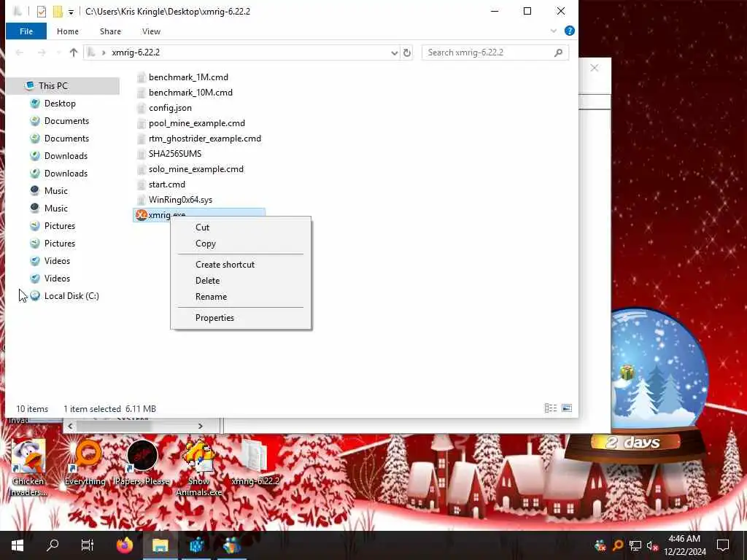Open taskbar Search
The image size is (747, 560).
[53, 545]
